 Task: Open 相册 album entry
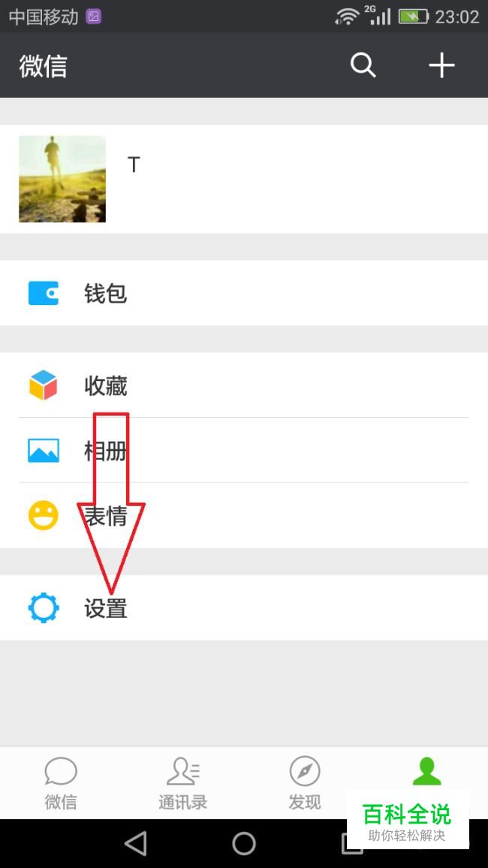244,450
